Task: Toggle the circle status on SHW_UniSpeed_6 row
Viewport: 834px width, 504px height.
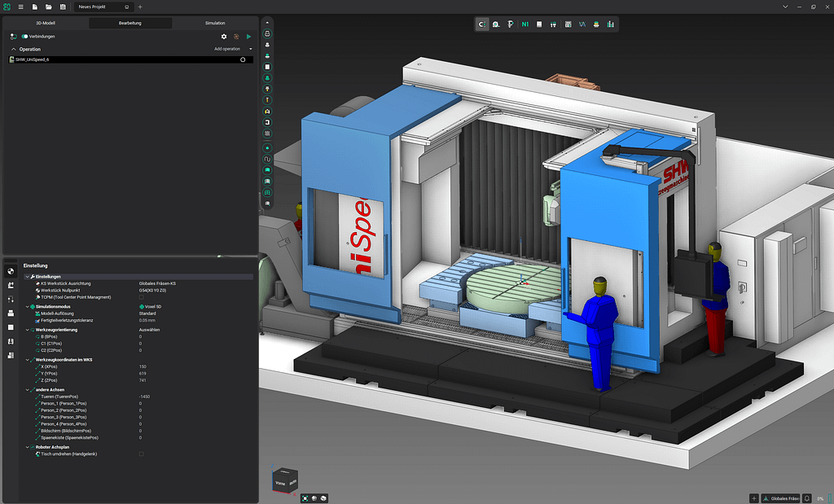Action: pyautogui.click(x=243, y=59)
